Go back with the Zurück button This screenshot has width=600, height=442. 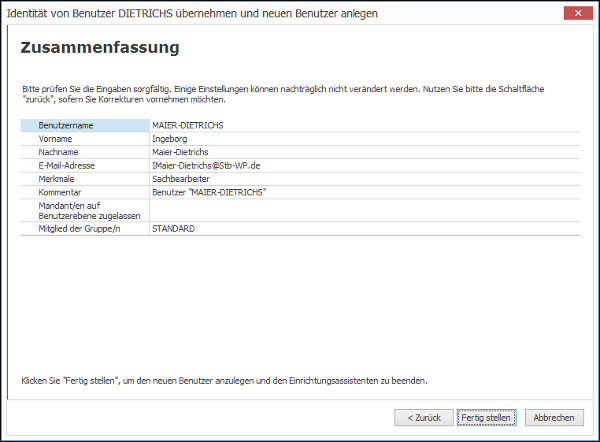424,418
